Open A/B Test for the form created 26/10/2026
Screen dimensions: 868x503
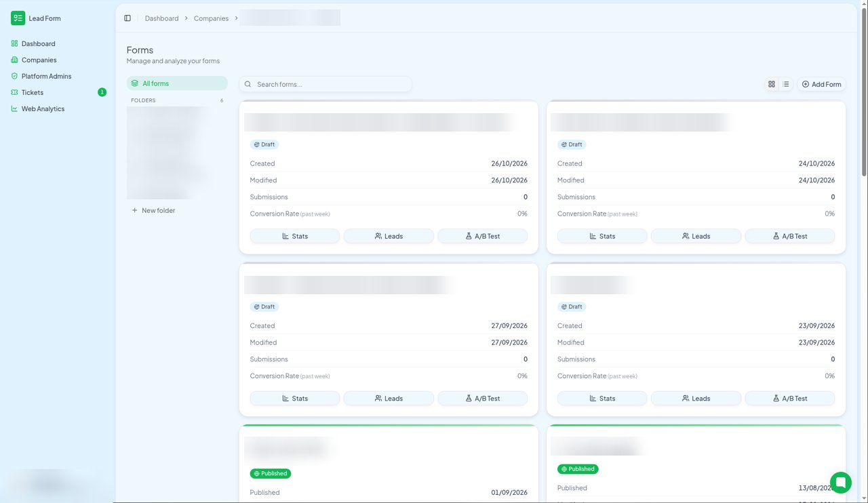[x=482, y=236]
